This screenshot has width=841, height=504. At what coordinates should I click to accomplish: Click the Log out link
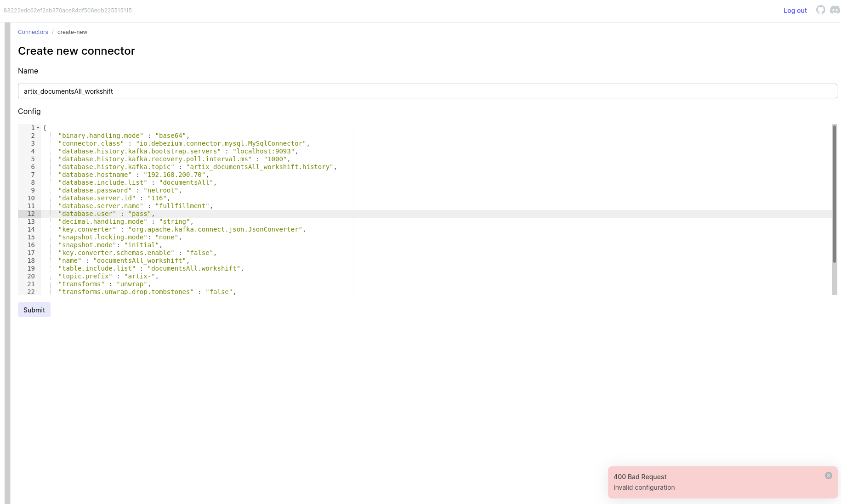(795, 10)
